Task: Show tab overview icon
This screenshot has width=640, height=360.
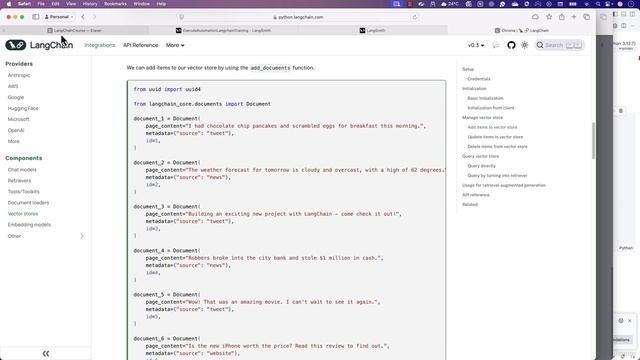Action: (x=587, y=17)
